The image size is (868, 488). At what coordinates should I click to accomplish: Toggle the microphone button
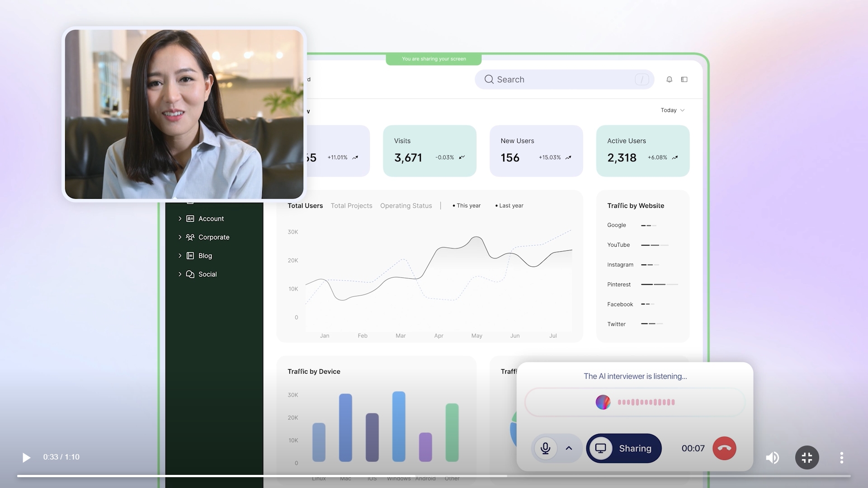tap(546, 448)
